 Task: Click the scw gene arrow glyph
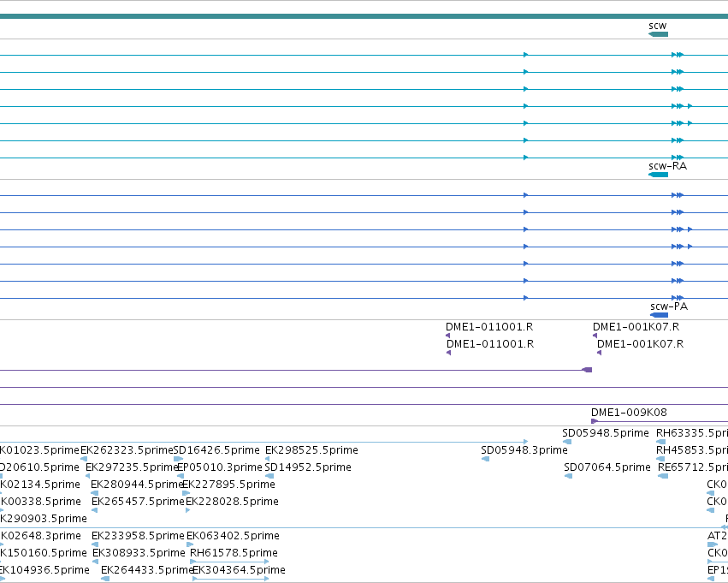(658, 34)
